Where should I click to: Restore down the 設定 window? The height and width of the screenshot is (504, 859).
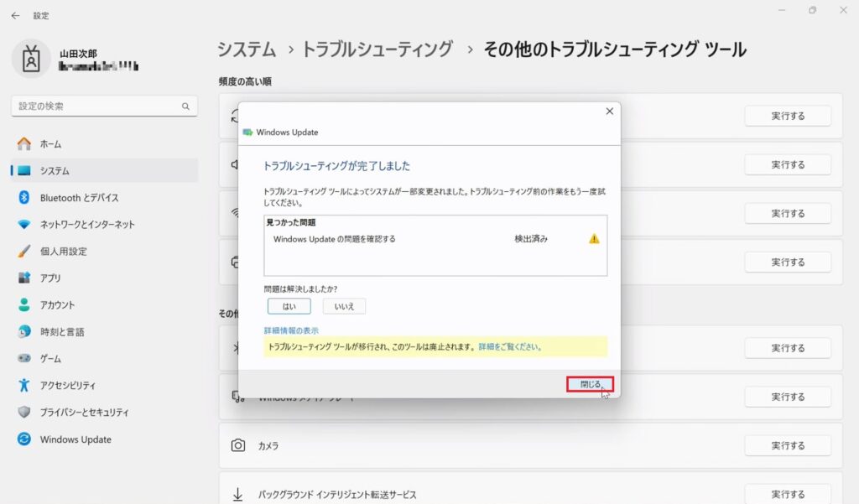coord(812,10)
